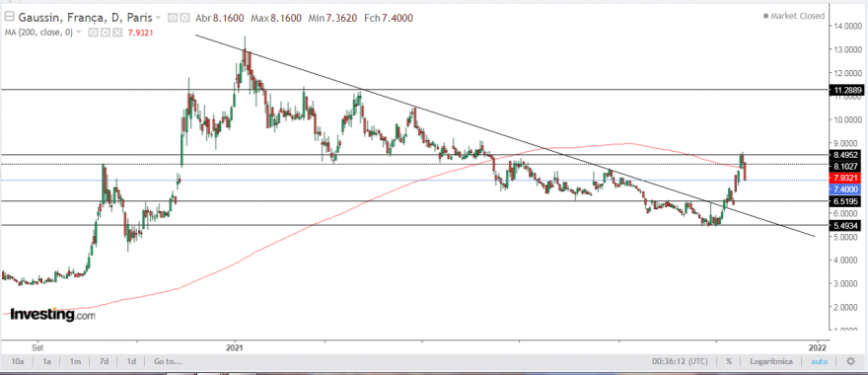Open the Go to… date dialog

tap(168, 361)
